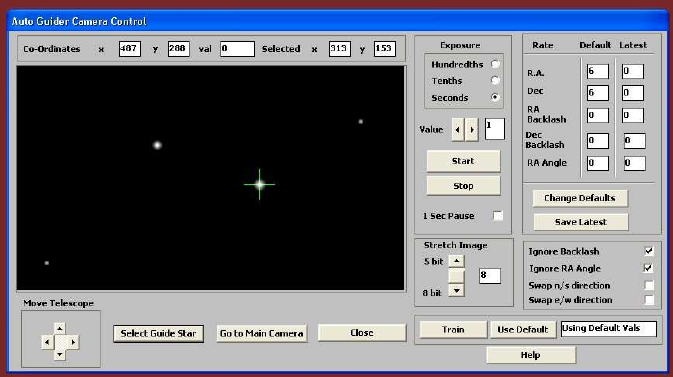Click Use Default button

tap(523, 329)
